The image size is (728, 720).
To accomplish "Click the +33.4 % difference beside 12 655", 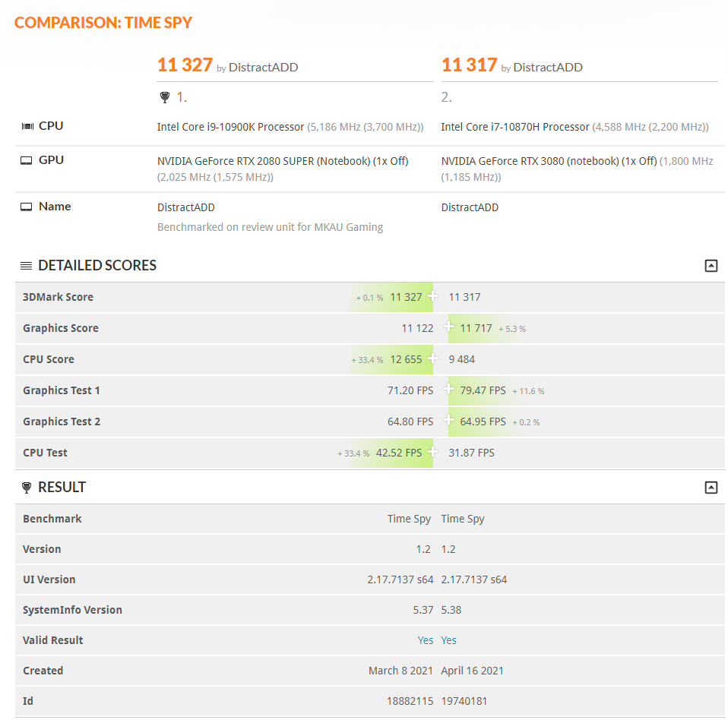I will [367, 360].
